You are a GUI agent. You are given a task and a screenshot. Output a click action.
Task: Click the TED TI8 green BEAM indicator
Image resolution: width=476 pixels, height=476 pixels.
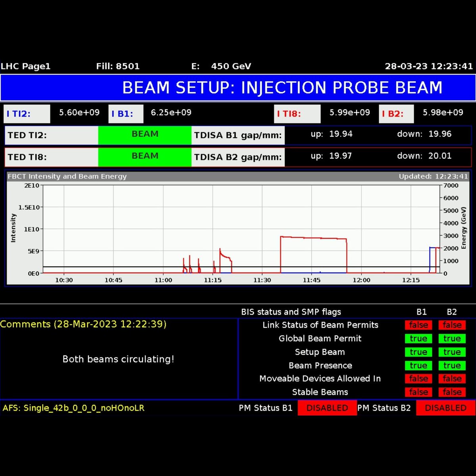[x=145, y=156]
